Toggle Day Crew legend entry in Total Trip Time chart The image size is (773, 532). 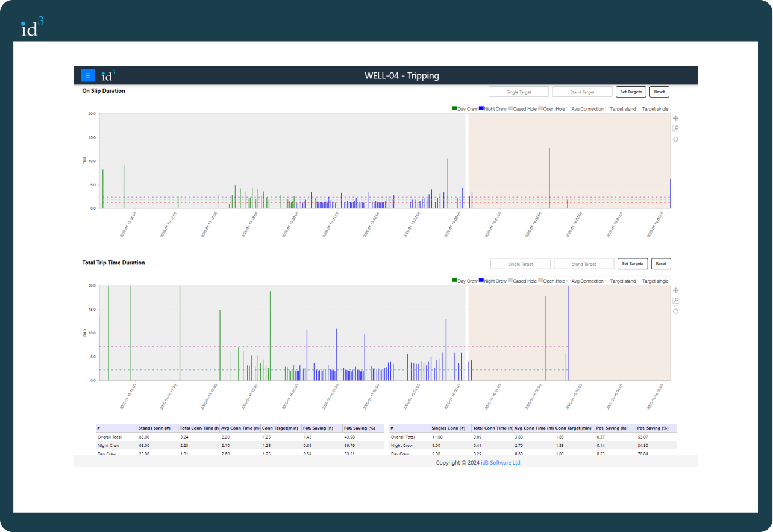pos(465,281)
